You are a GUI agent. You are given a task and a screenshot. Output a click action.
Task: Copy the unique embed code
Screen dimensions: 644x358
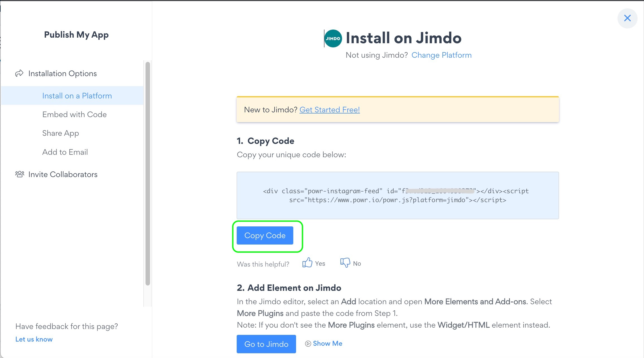(x=265, y=235)
